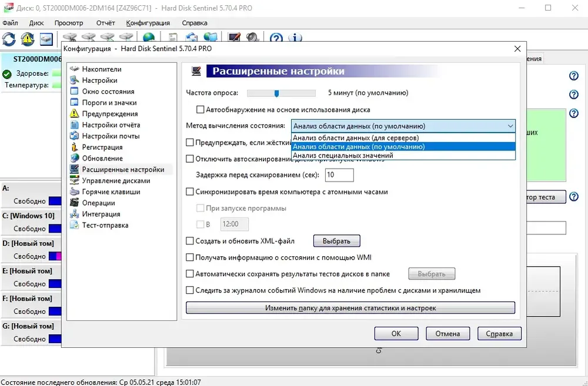Open the Конфигурация menu
The width and height of the screenshot is (588, 386).
coord(148,23)
